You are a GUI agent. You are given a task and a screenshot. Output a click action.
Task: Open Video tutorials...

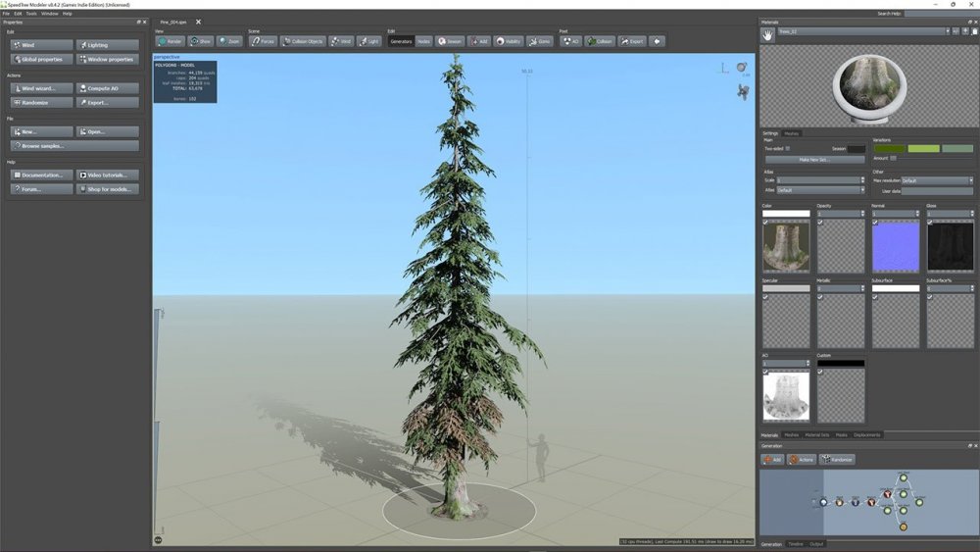pos(108,176)
